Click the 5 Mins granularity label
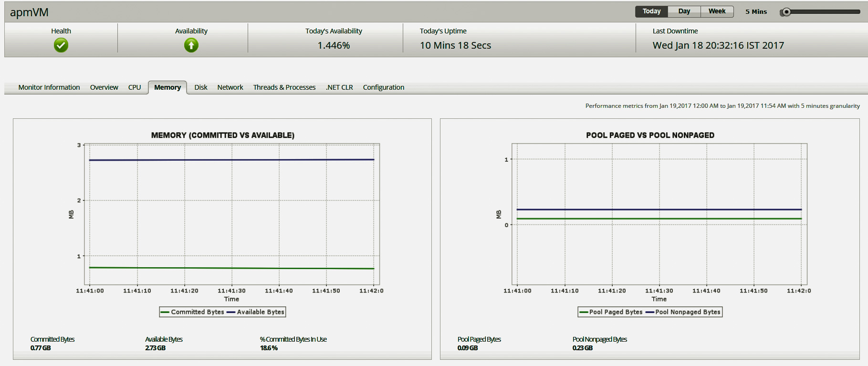This screenshot has width=868, height=366. [x=756, y=12]
